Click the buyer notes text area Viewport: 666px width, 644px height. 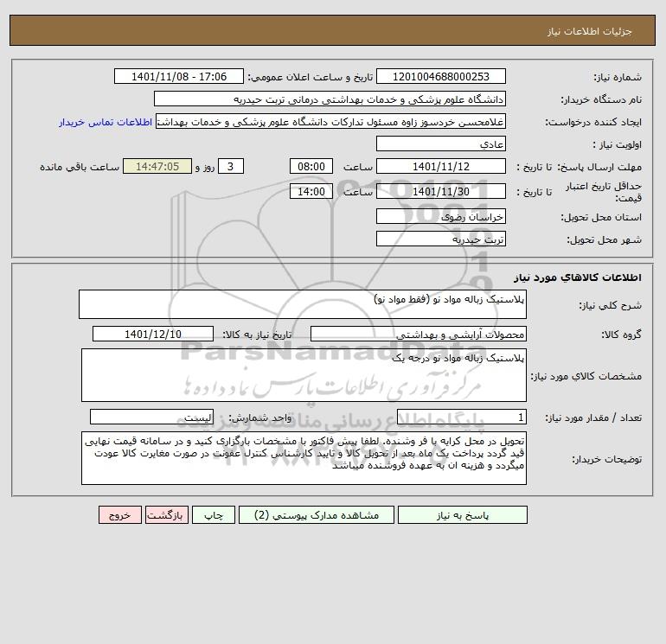[304, 458]
